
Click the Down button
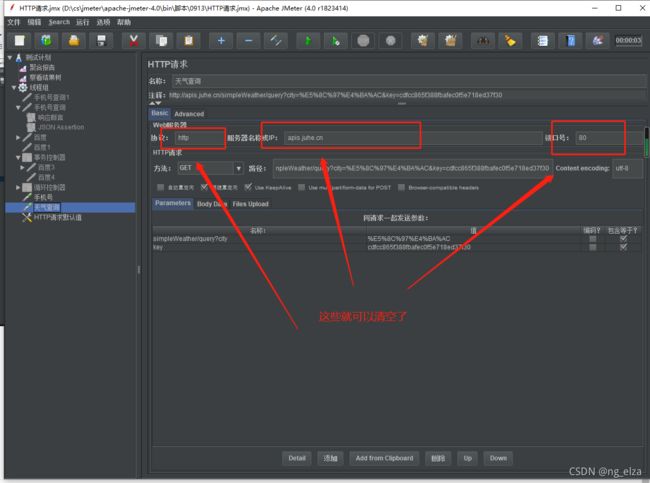[498, 459]
